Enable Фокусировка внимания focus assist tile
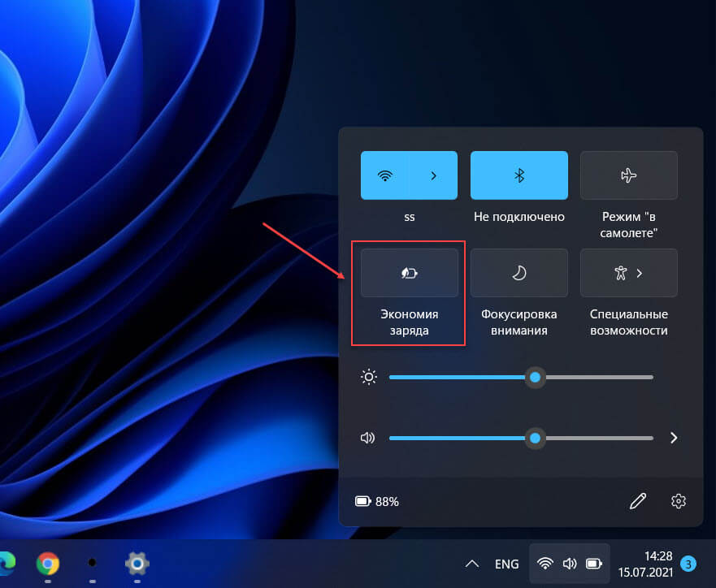This screenshot has width=716, height=588. point(519,273)
